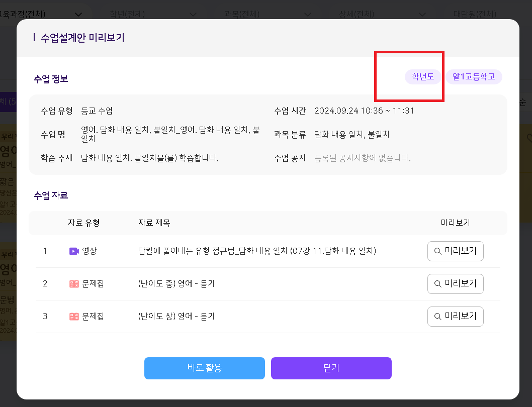Click the video icon in row 1
The image size is (532, 407).
point(74,251)
